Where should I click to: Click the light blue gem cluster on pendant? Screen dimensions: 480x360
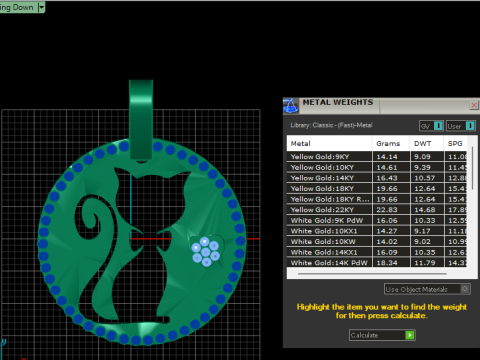click(x=205, y=252)
